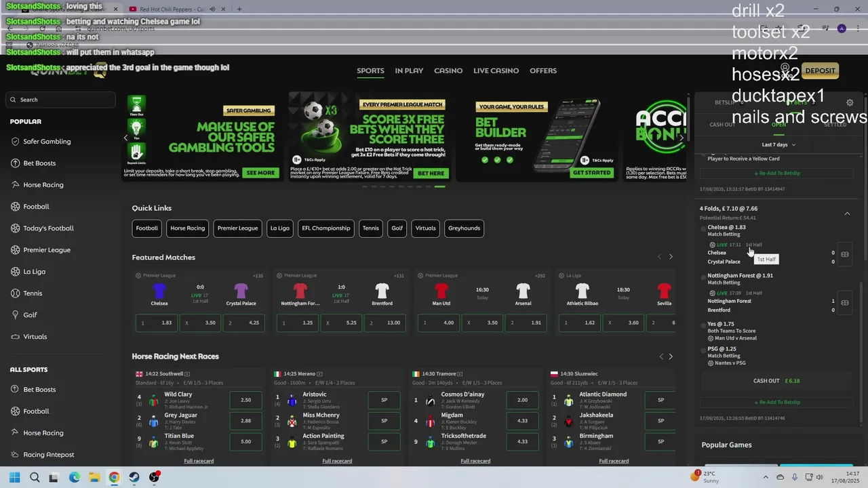Image resolution: width=868 pixels, height=488 pixels.
Task: Open the Offers tab
Action: tap(543, 70)
